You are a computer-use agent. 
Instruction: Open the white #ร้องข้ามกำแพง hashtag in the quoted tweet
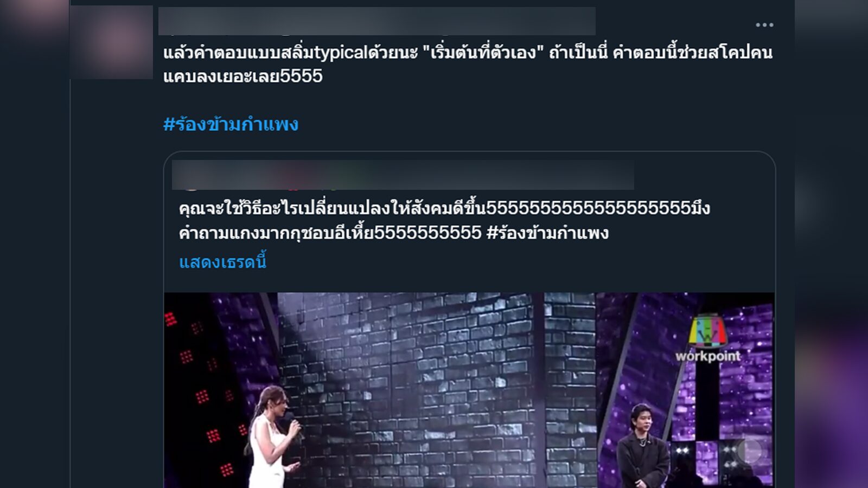pyautogui.click(x=547, y=233)
